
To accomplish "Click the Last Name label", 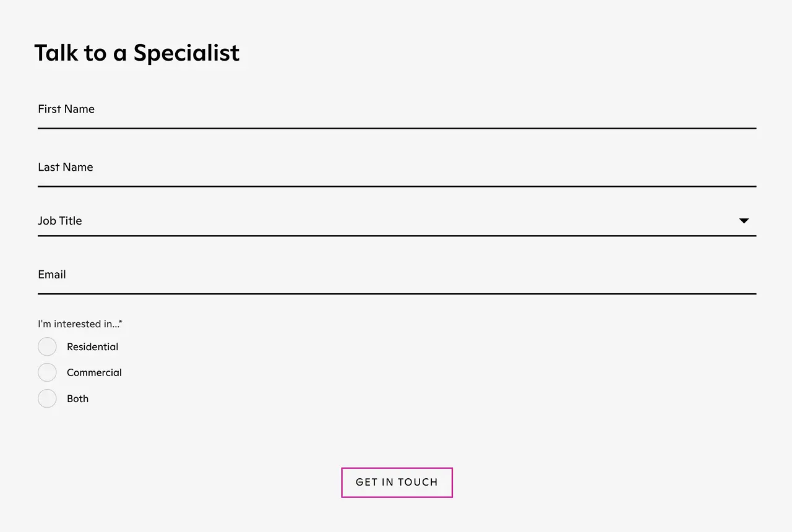I will 65,167.
